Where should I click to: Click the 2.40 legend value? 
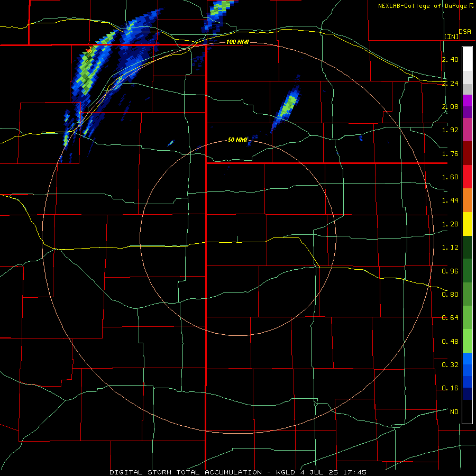[x=450, y=59]
